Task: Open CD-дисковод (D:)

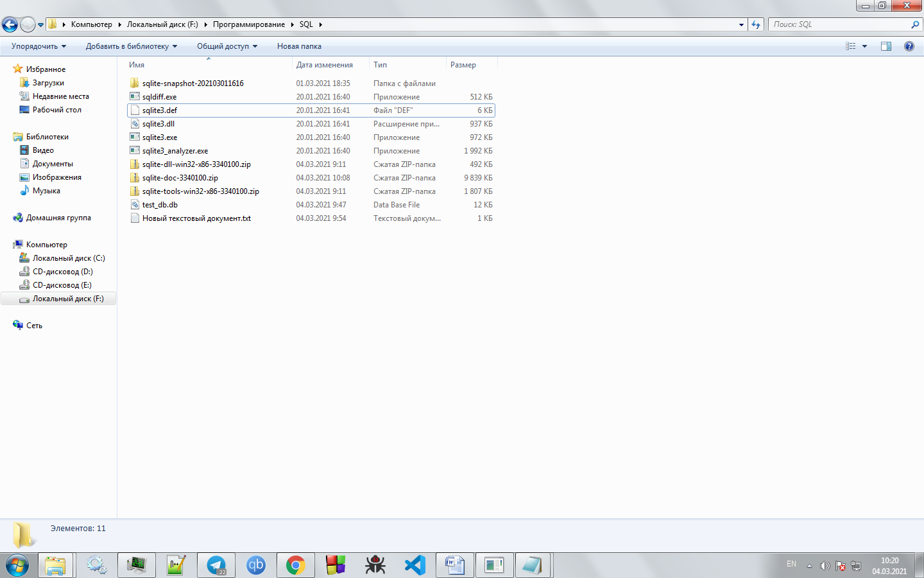Action: [x=62, y=272]
